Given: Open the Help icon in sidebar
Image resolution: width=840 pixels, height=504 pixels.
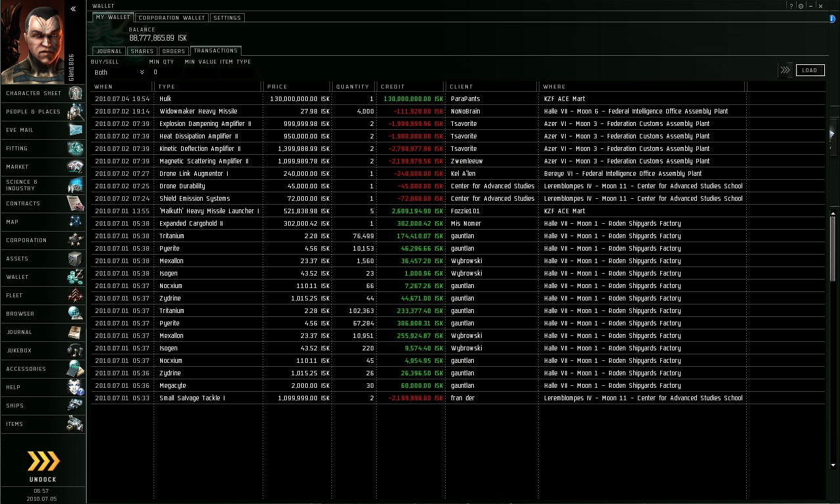Looking at the screenshot, I should 75,387.
